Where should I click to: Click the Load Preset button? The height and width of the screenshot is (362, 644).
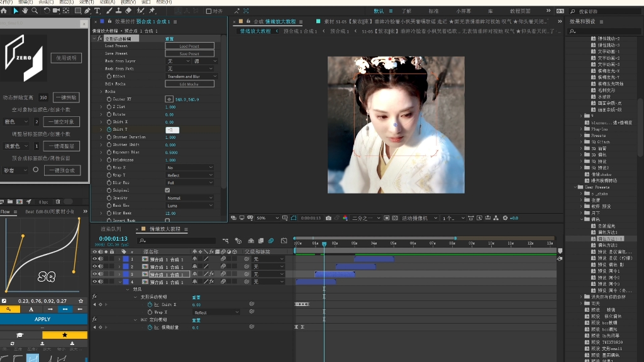point(189,46)
